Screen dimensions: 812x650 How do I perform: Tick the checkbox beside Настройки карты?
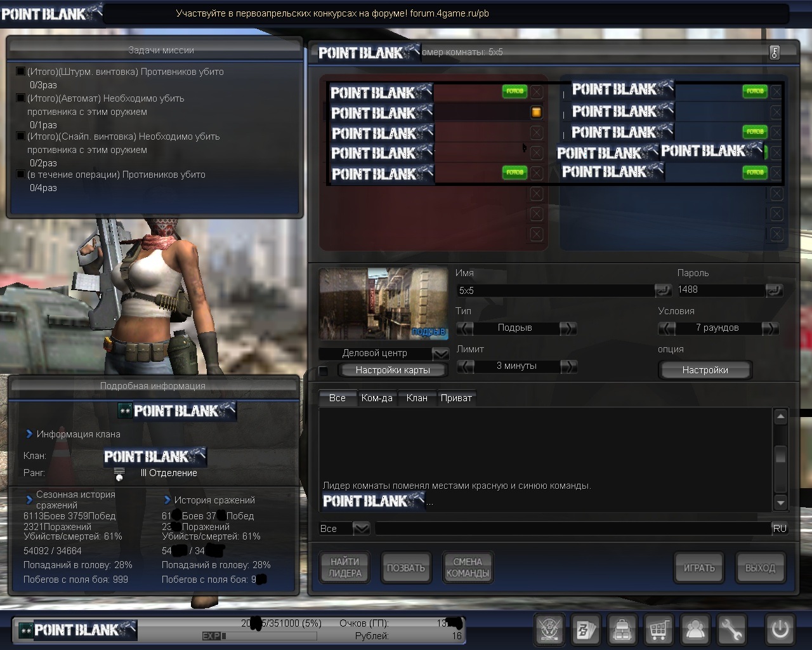(x=324, y=371)
